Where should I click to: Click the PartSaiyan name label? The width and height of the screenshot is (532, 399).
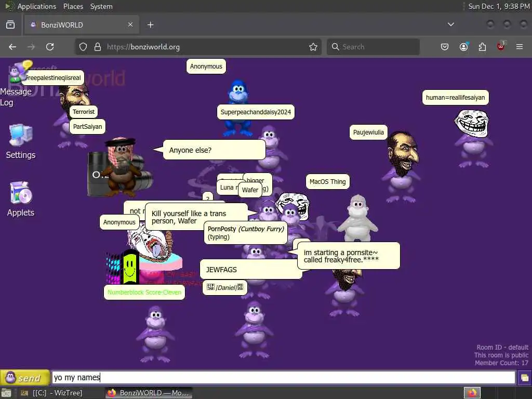pyautogui.click(x=87, y=127)
